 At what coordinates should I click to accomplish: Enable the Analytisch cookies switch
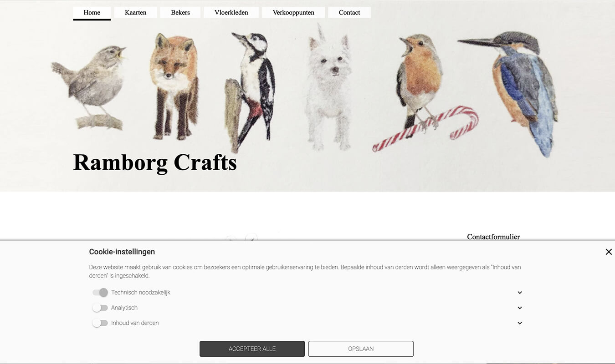(100, 308)
